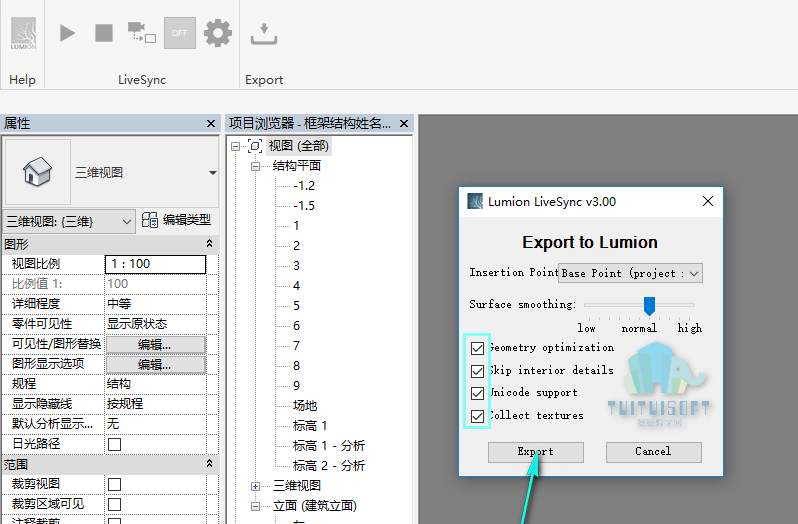
Task: Select the -1.5 structural plan view
Action: [x=304, y=206]
